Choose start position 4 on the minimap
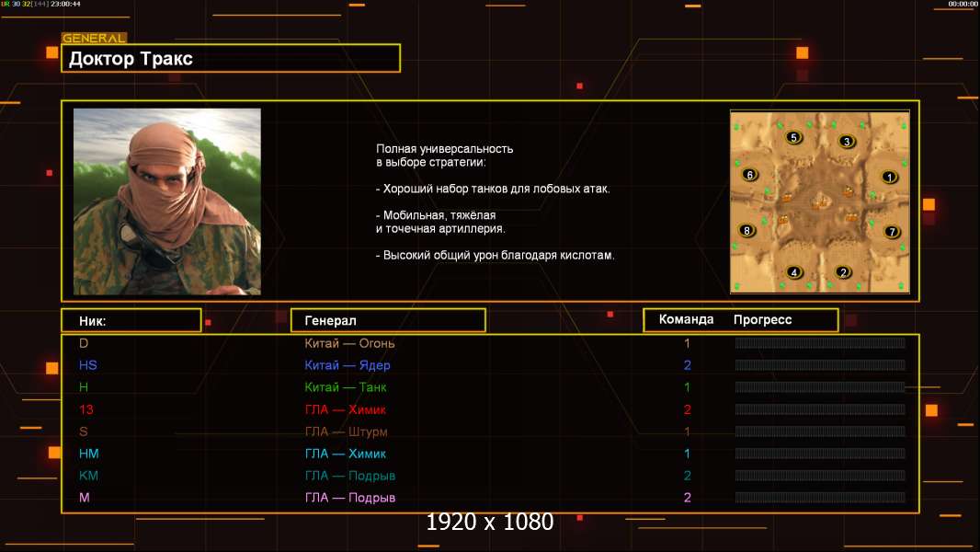This screenshot has width=980, height=552. [793, 272]
